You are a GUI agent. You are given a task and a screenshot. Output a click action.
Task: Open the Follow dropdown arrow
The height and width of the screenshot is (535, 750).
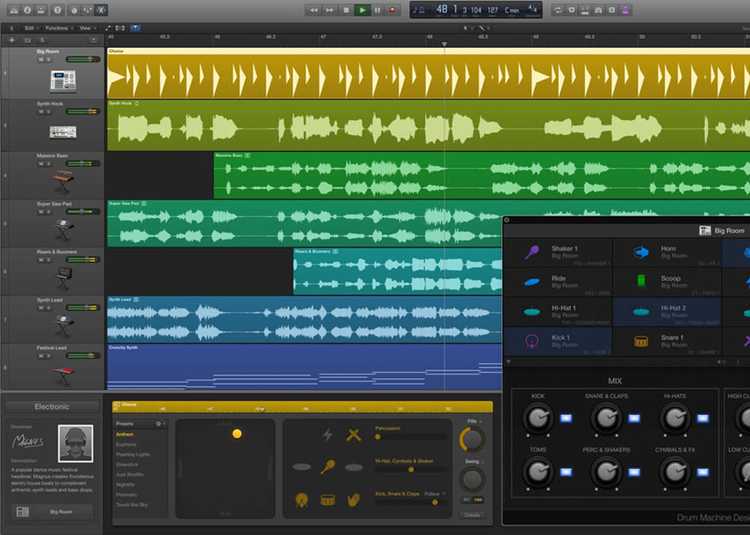[444, 493]
